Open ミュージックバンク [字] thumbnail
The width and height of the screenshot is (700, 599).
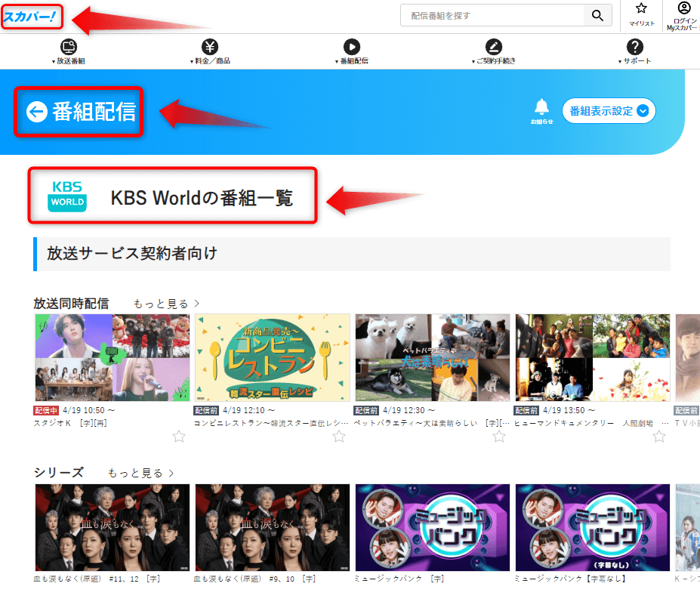coord(433,527)
